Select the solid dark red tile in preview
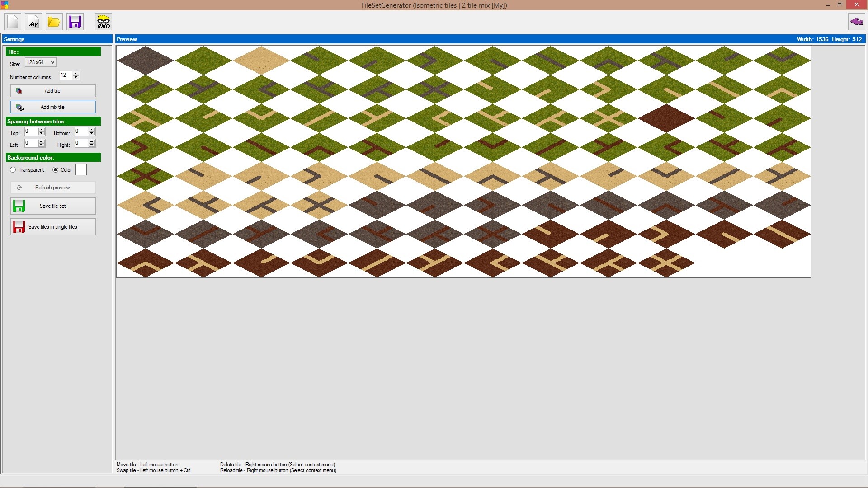This screenshot has width=868, height=488. 666,118
